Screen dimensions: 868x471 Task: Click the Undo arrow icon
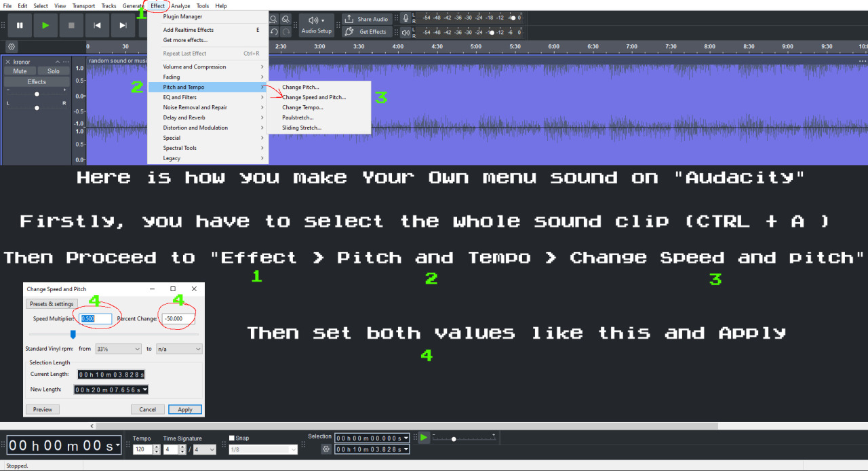(274, 31)
